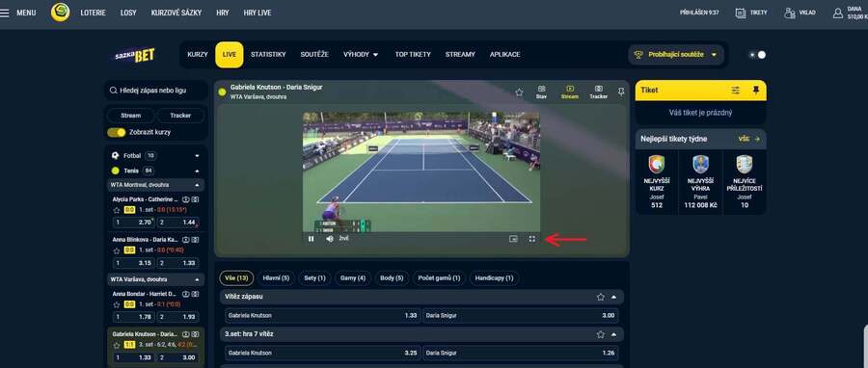The width and height of the screenshot is (868, 368).
Task: Click the tennis stream video thumbnail
Action: click(x=421, y=172)
